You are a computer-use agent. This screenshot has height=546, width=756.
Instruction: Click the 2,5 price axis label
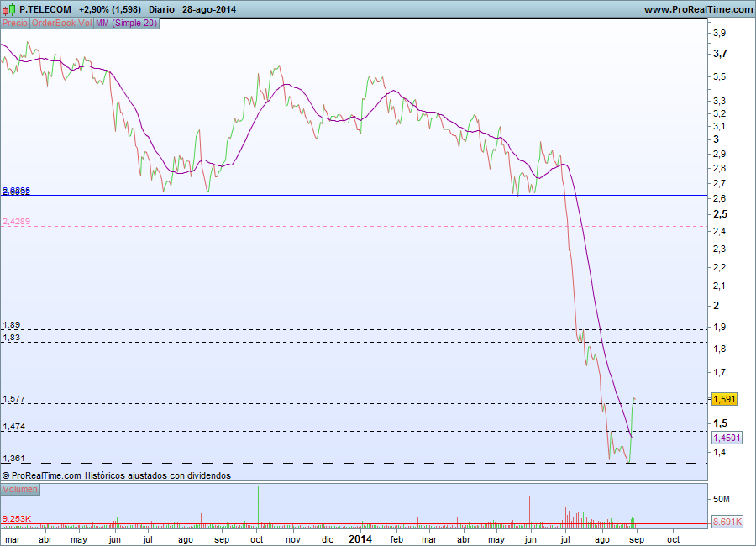[x=721, y=214]
